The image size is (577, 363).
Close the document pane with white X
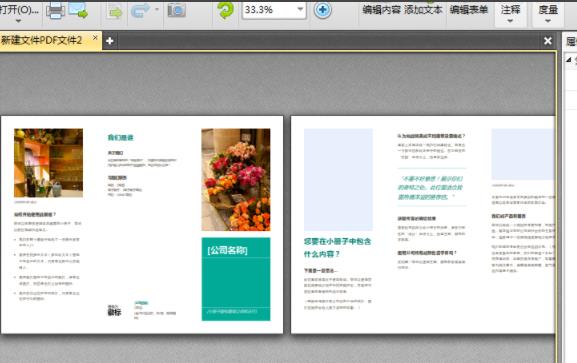(548, 41)
